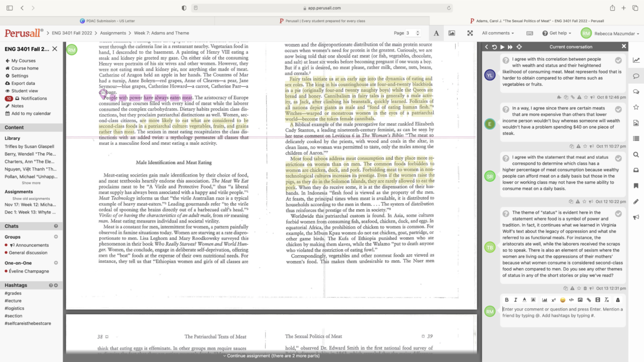Screen dimensions: 644x362
Task: Open the Announcements group chat
Action: point(29,245)
